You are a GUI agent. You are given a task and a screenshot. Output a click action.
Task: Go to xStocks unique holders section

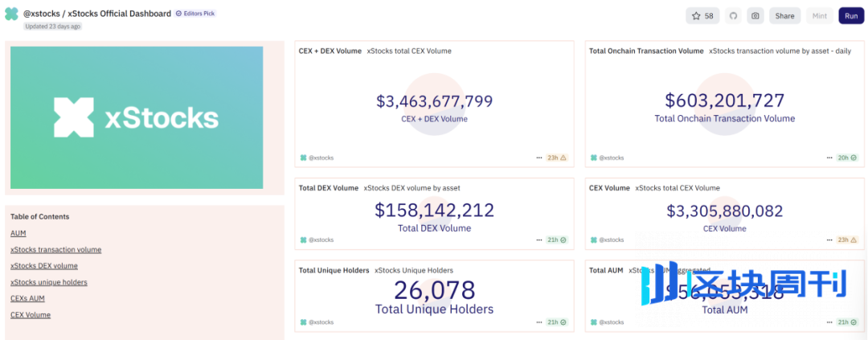49,282
